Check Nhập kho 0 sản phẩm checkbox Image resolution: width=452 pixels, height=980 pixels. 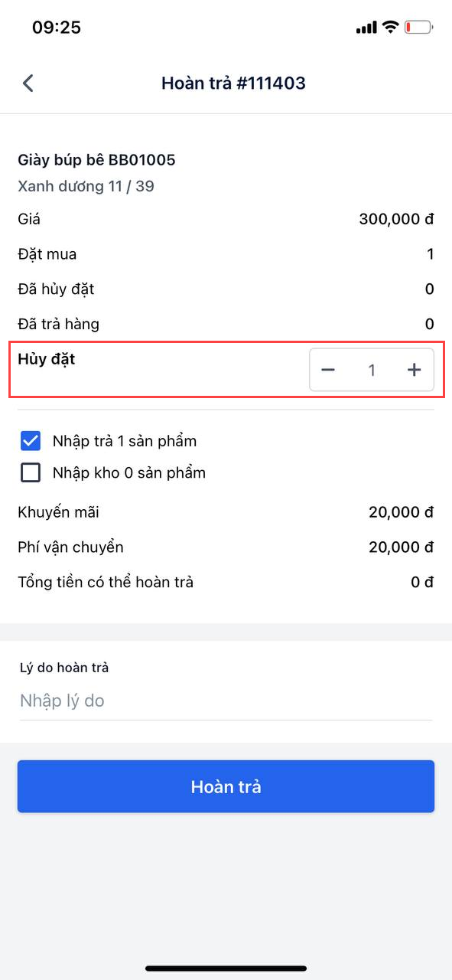(31, 472)
